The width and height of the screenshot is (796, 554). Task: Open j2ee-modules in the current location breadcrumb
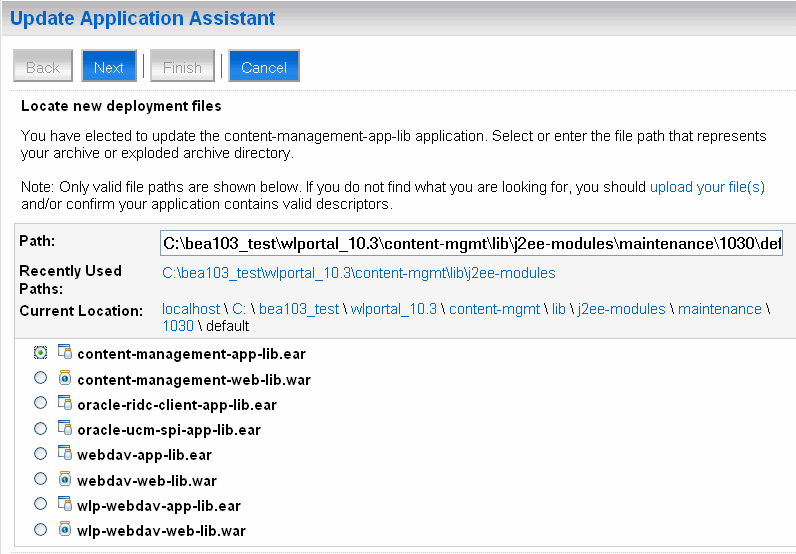[x=621, y=309]
